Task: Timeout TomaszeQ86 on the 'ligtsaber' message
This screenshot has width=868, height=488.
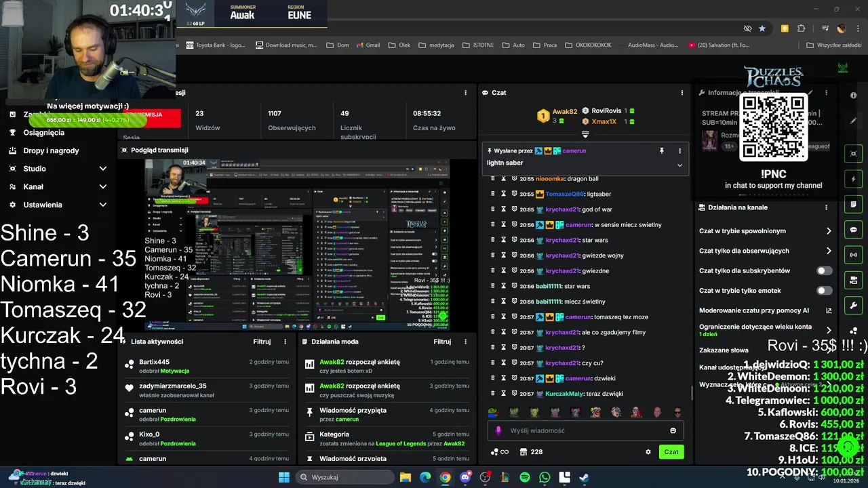Action: (504, 194)
